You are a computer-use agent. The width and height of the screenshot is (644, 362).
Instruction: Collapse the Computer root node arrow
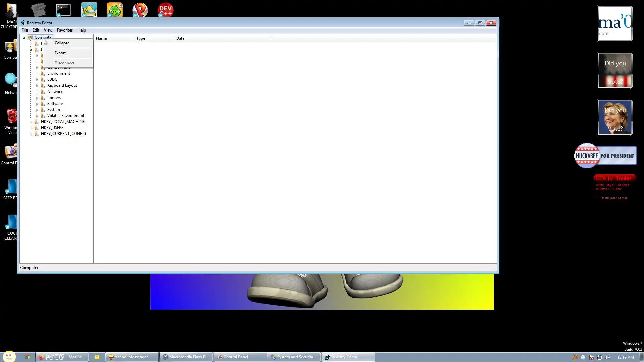[24, 38]
